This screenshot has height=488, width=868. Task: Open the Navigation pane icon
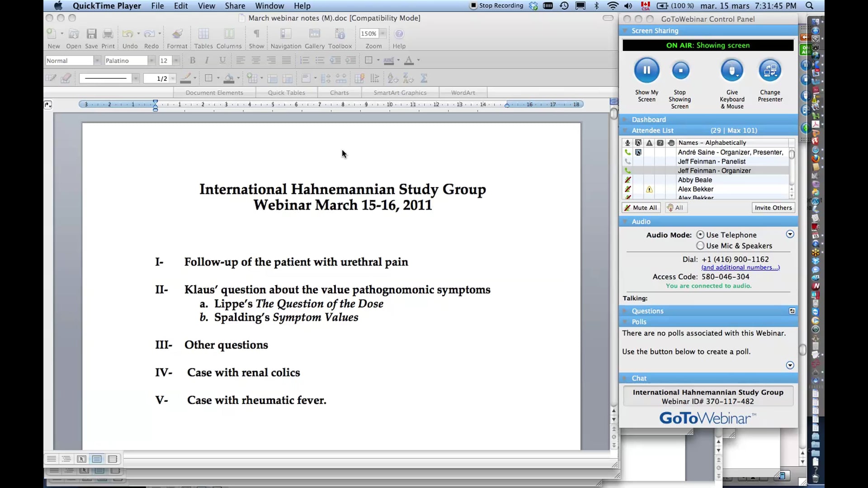[x=285, y=34]
